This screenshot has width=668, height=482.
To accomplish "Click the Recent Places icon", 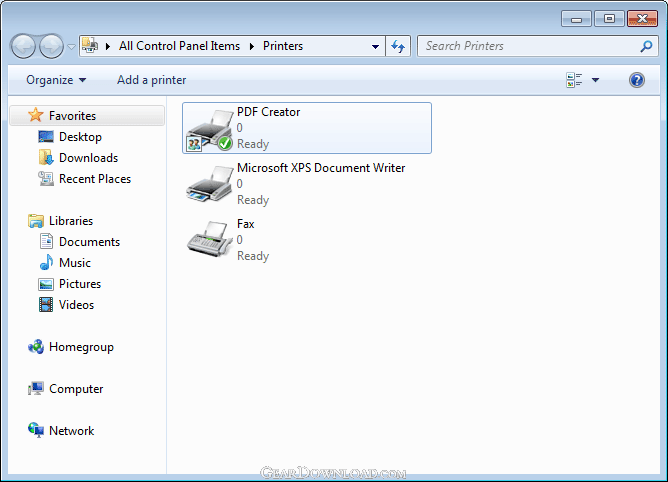I will pyautogui.click(x=46, y=179).
